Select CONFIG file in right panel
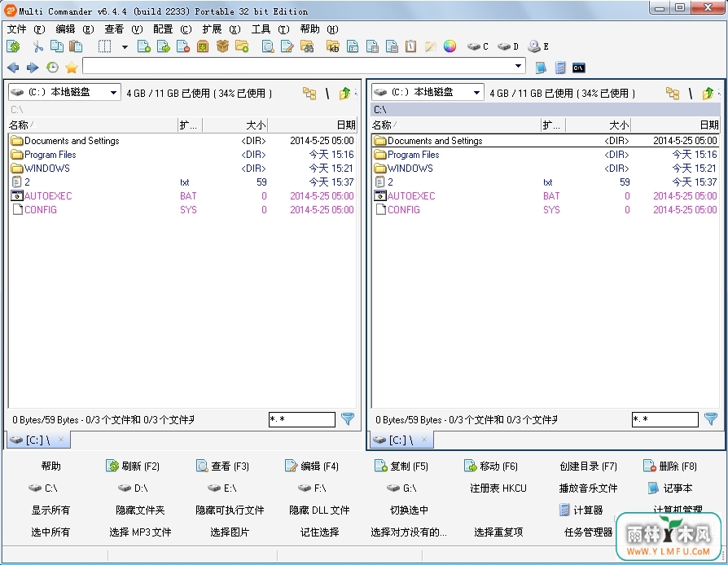The height and width of the screenshot is (565, 728). pyautogui.click(x=546, y=210)
